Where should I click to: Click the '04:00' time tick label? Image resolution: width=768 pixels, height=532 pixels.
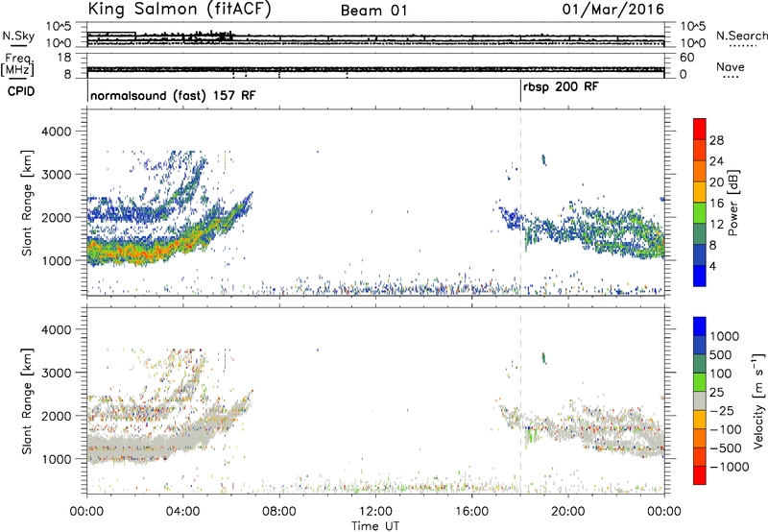(183, 512)
